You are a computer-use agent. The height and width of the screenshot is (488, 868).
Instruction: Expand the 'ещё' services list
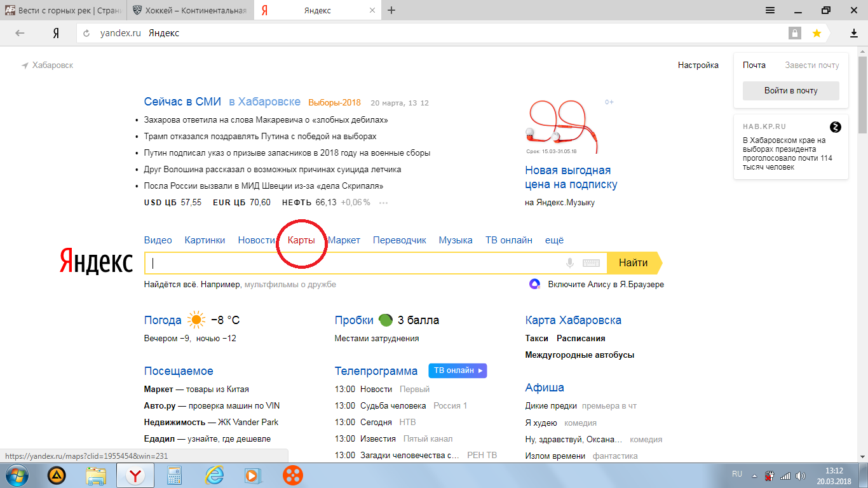pyautogui.click(x=554, y=240)
